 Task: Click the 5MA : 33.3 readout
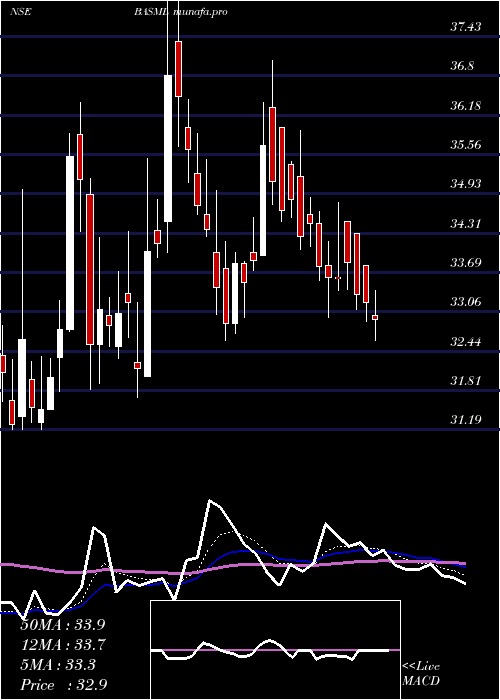58,665
